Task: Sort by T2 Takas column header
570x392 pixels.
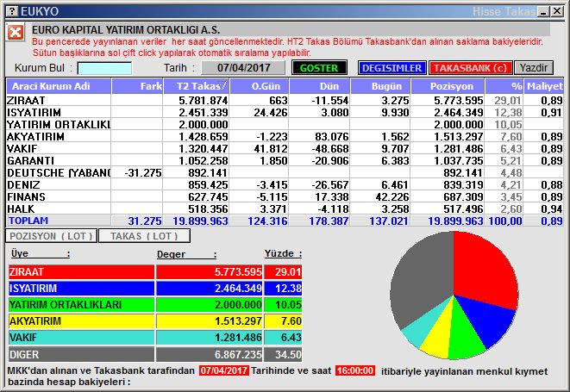Action: (x=197, y=86)
